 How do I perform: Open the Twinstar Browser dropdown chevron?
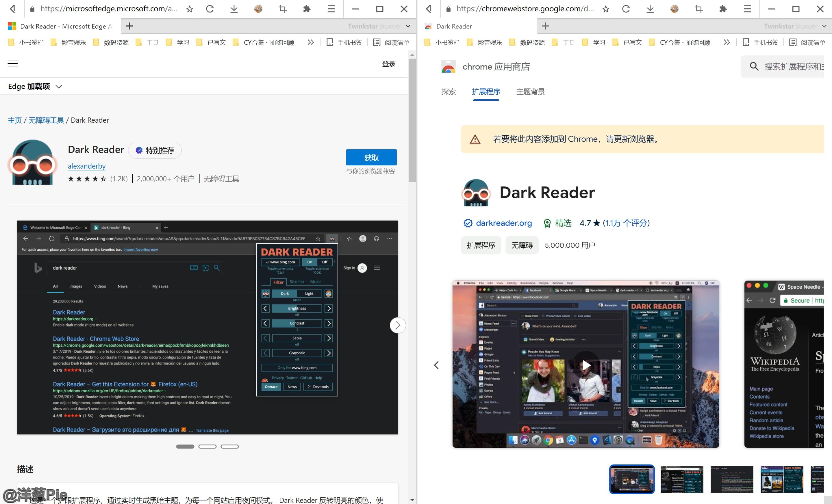pyautogui.click(x=408, y=26)
